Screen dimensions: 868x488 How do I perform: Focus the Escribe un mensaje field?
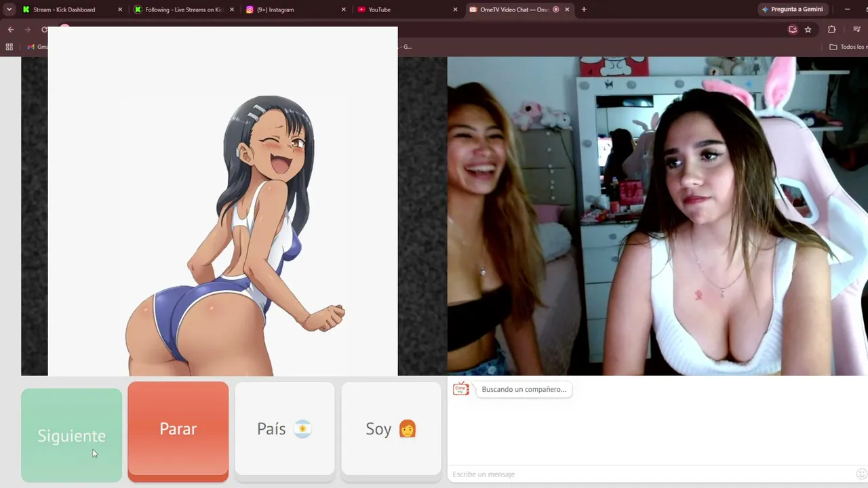[651, 474]
